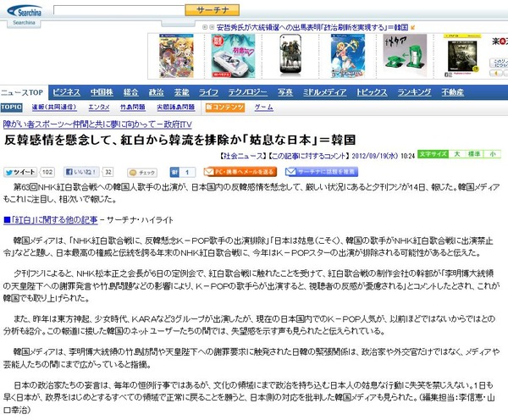The width and height of the screenshot is (508, 420).
Task: Click the TOPIC label badge
Action: (x=11, y=108)
